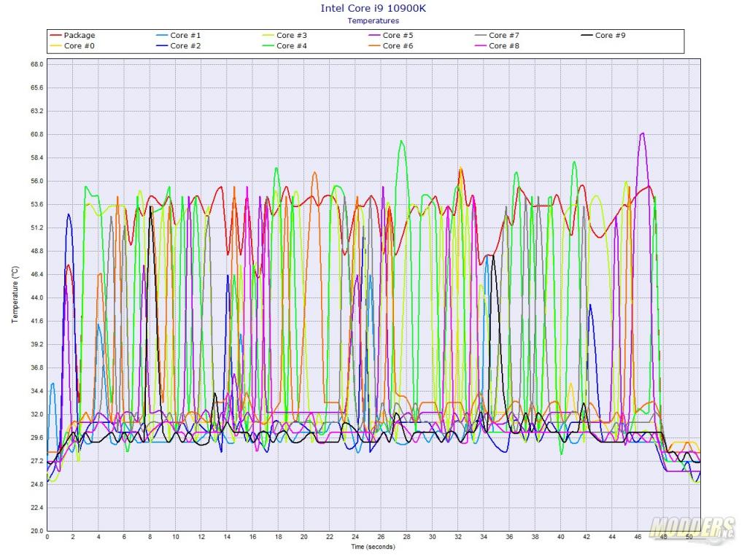This screenshot has width=747, height=560.
Task: Click the Core #4 legend entry
Action: pos(285,46)
